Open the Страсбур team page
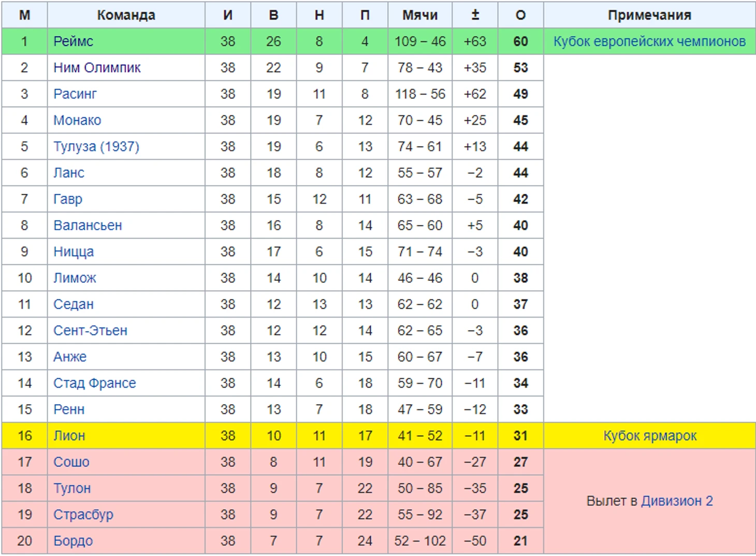The image size is (756, 556). (x=83, y=515)
